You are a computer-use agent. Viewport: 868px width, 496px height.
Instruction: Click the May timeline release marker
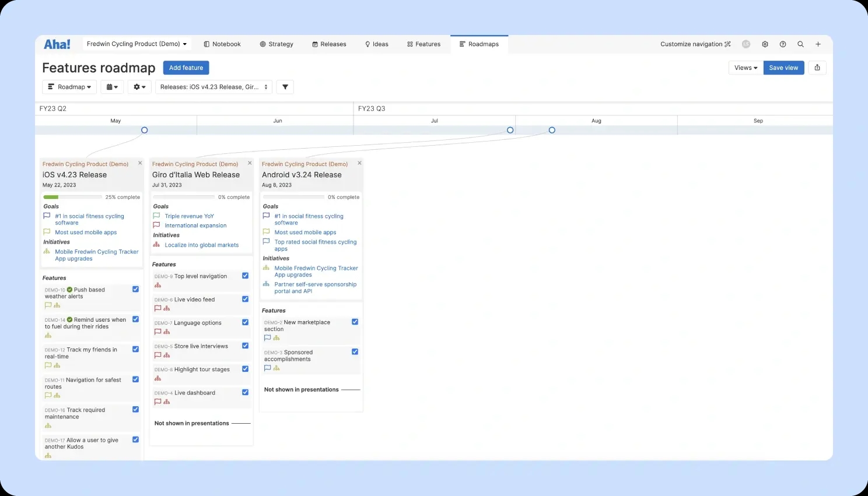145,130
